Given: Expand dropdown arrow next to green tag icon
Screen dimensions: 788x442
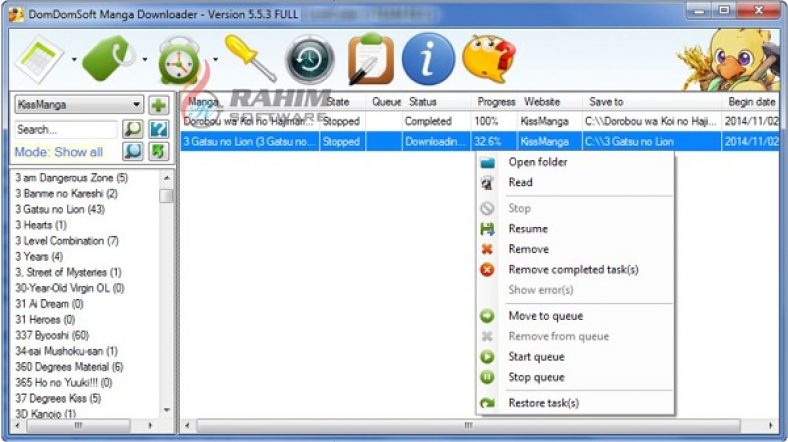Looking at the screenshot, I should point(145,59).
